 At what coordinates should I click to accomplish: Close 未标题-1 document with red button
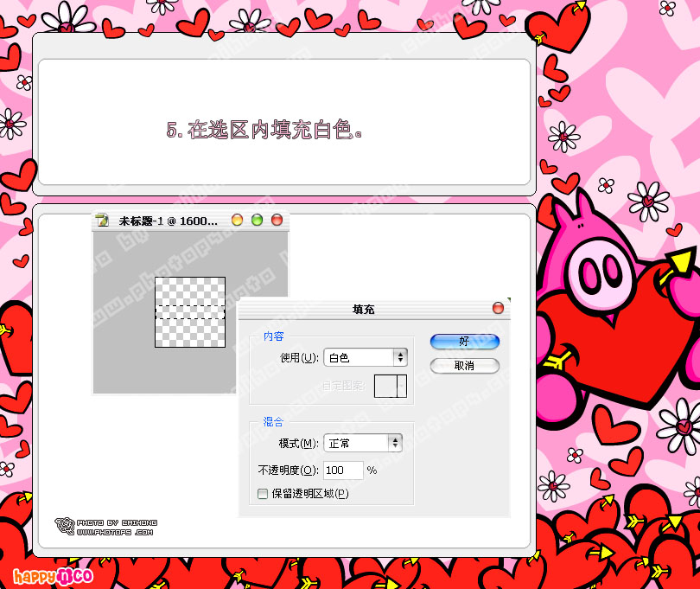click(x=277, y=220)
